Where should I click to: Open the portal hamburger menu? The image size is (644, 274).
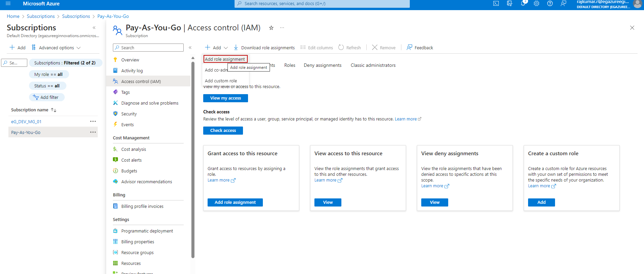point(8,3)
